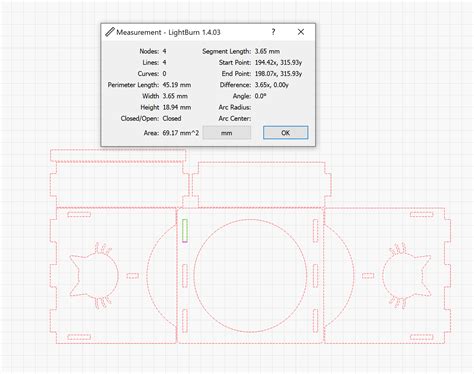Select the small slot left of right cat

(x=368, y=276)
